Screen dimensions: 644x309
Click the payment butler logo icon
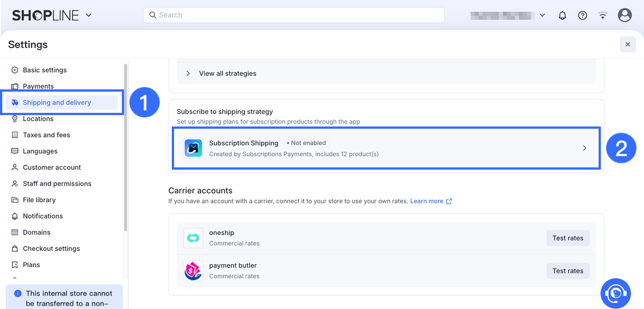[x=193, y=271]
